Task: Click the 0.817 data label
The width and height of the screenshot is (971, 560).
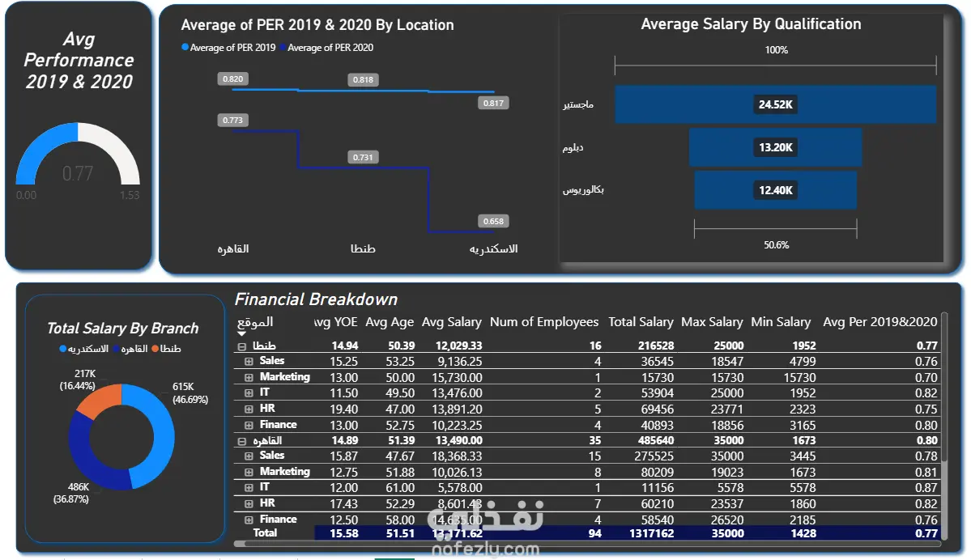Action: click(493, 103)
